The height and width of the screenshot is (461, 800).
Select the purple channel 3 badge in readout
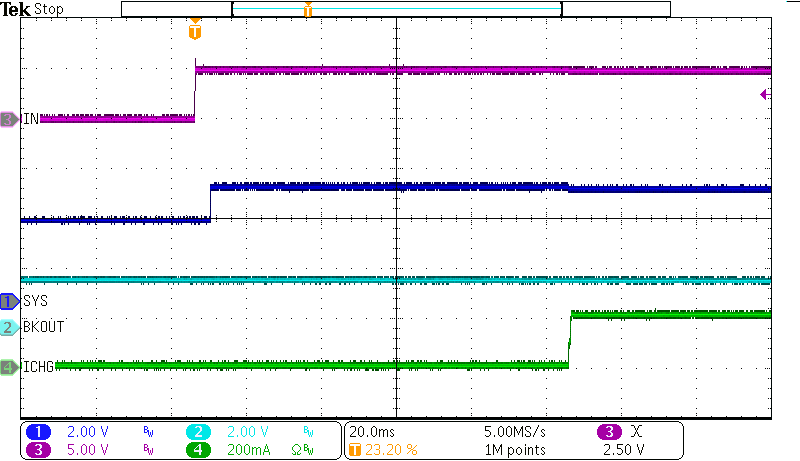tap(38, 449)
